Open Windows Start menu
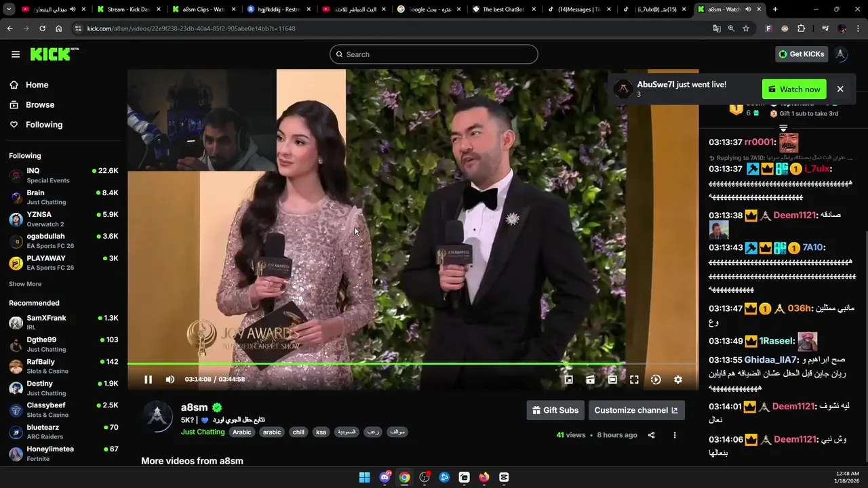This screenshot has height=488, width=868. (x=364, y=477)
